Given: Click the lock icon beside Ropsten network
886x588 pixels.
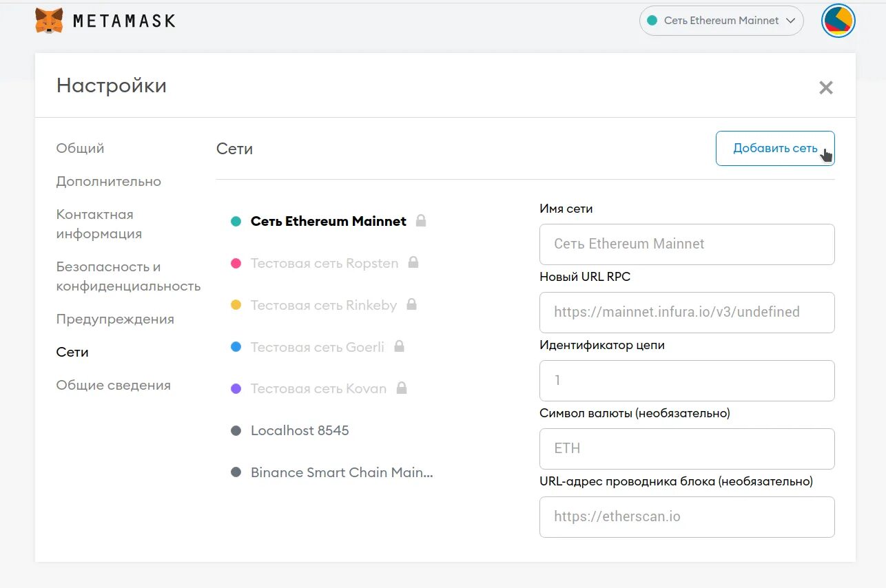Looking at the screenshot, I should tap(413, 262).
